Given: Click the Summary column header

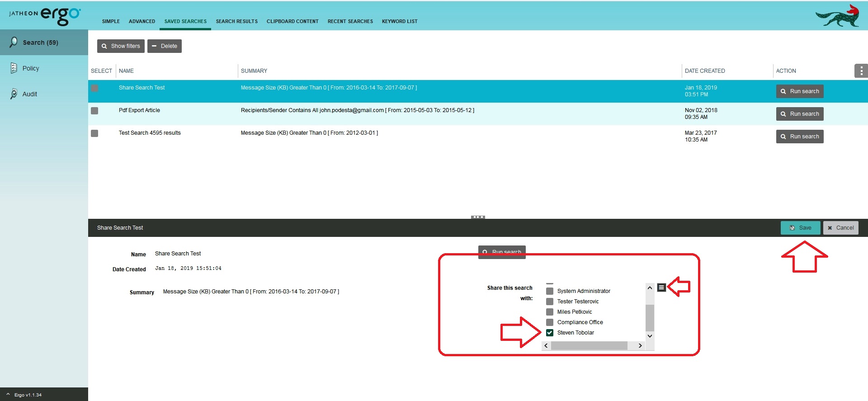Looking at the screenshot, I should [x=254, y=71].
